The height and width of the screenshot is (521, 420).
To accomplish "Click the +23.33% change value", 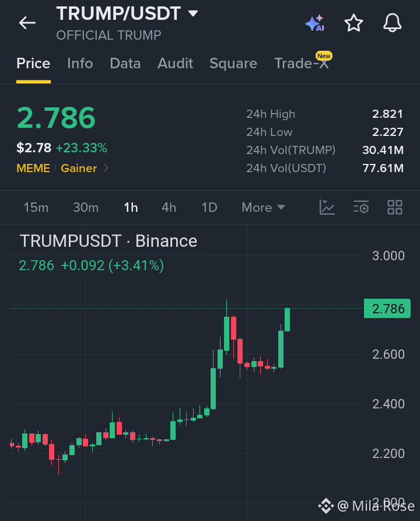I will coord(82,148).
